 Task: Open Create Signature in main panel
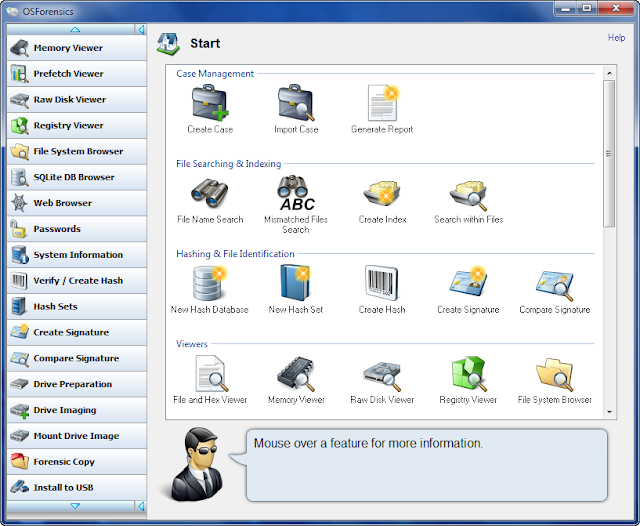pos(468,290)
